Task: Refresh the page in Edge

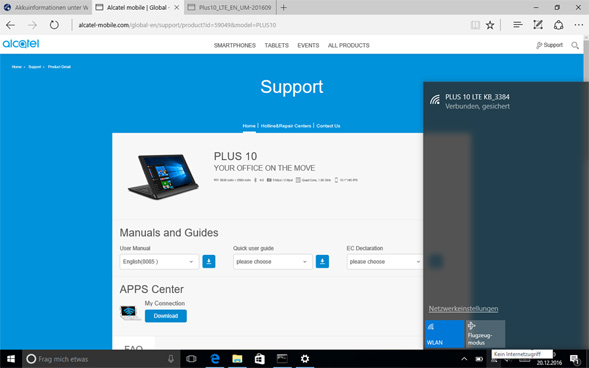Action: click(x=54, y=25)
